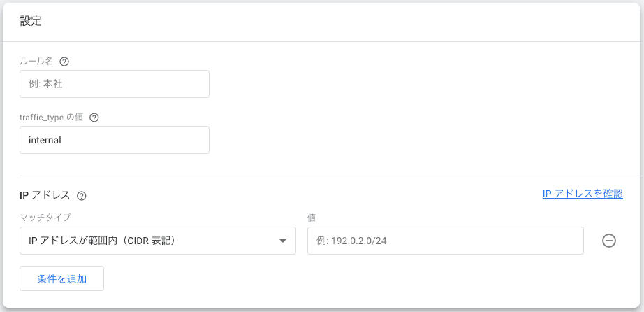Click the traffic_type field containing internal
The height and width of the screenshot is (312, 644).
point(115,140)
